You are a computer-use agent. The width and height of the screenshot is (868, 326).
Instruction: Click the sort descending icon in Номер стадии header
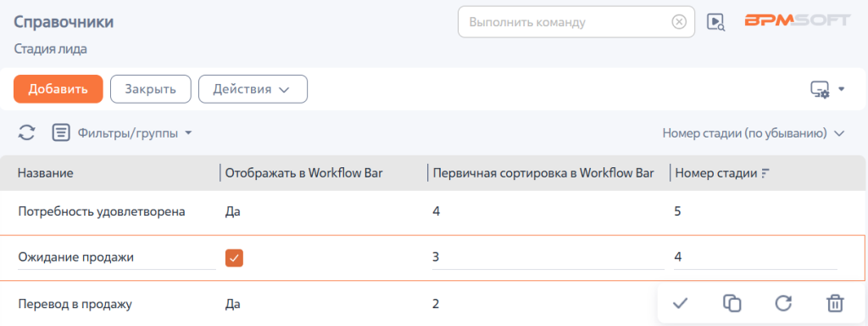pos(765,173)
